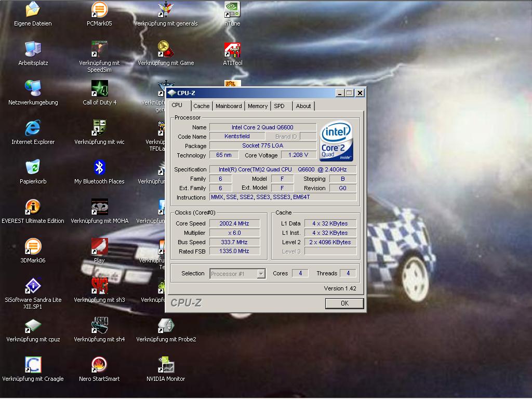The width and height of the screenshot is (532, 399).
Task: Click the 2002.4 MHz core speed value
Action: (234, 223)
